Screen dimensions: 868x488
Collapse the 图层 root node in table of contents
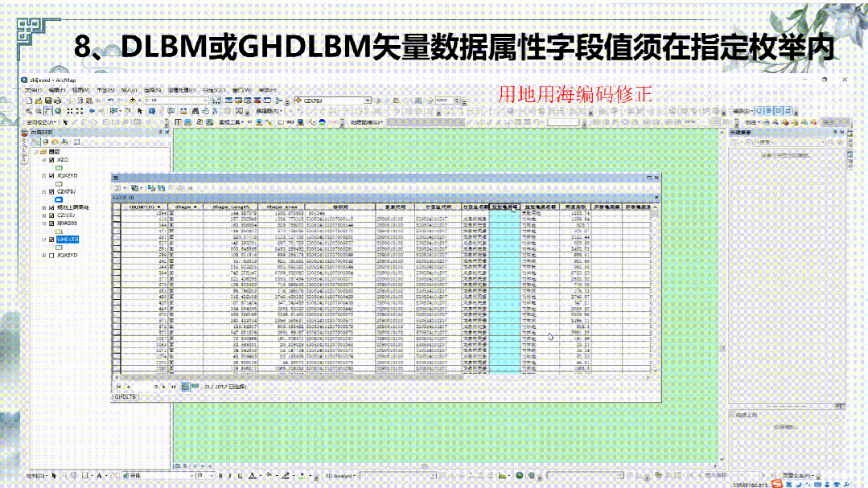point(35,152)
